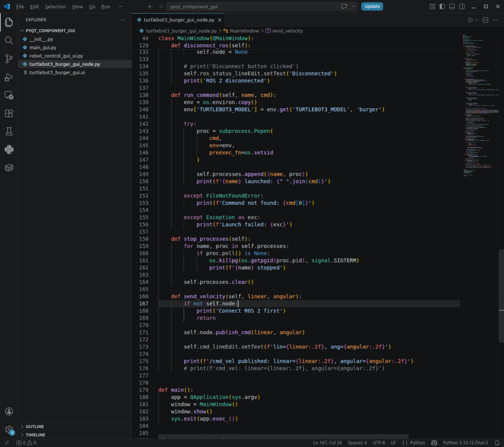Viewport: 504px width, 447px height.
Task: Go forward with the right arrow
Action: coord(160,6)
